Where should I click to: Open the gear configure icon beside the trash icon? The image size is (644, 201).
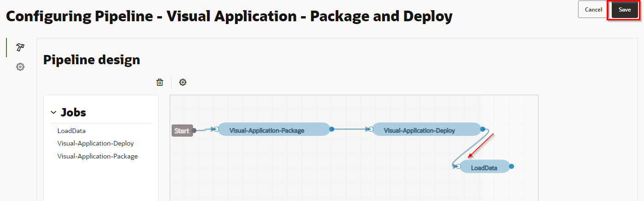coord(183,82)
